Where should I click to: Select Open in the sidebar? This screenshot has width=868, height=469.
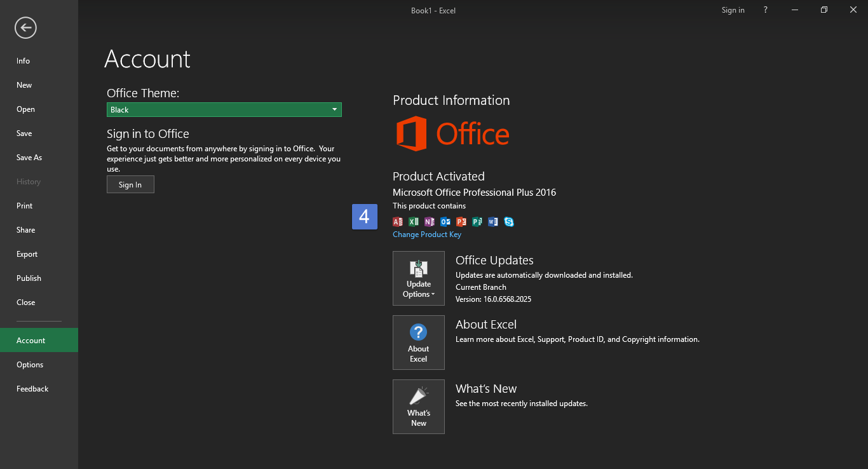[x=39, y=109]
